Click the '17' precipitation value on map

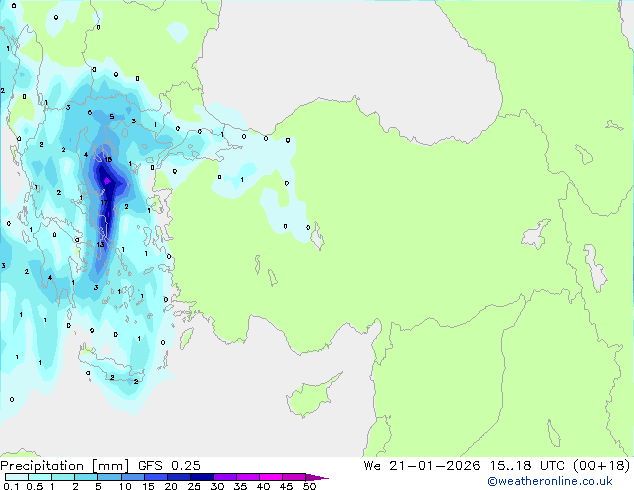(104, 203)
